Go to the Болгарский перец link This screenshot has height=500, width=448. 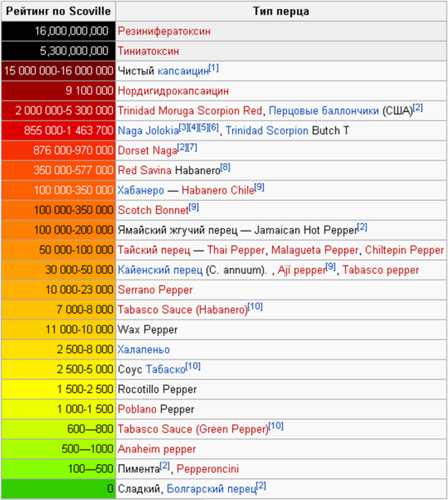pos(211,489)
